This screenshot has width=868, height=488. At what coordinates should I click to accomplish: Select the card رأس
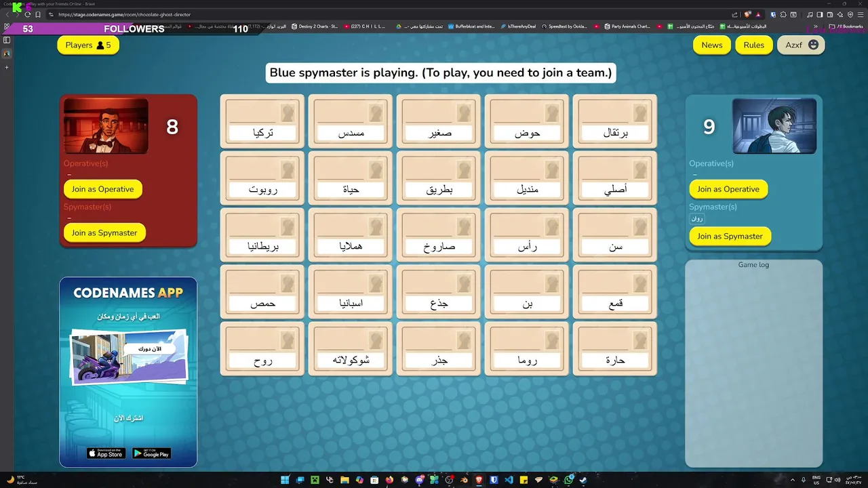[527, 235]
